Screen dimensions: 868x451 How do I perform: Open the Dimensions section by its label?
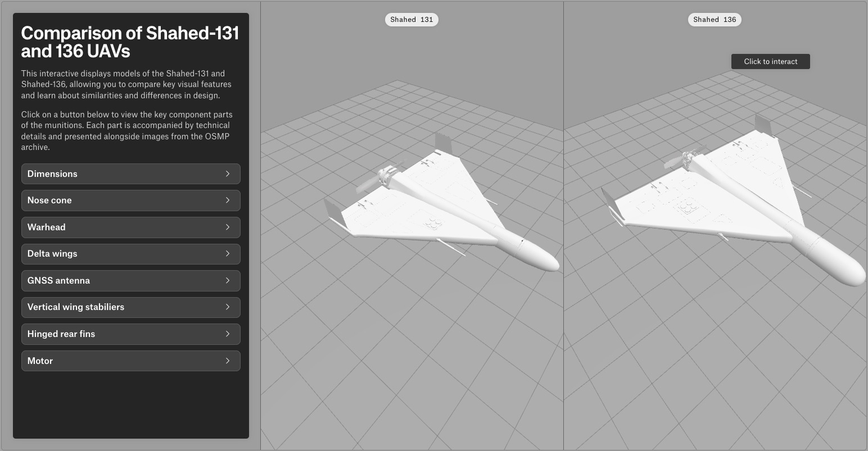[52, 174]
